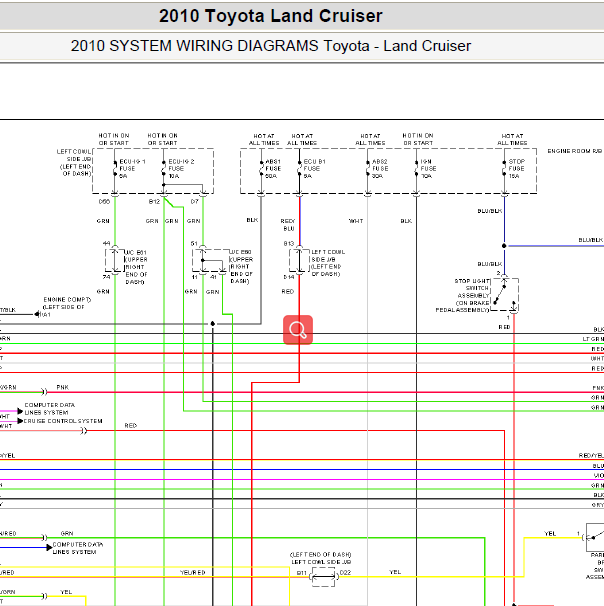This screenshot has height=606, width=604.
Task: Click the red magnifier zoom icon
Action: 298,330
